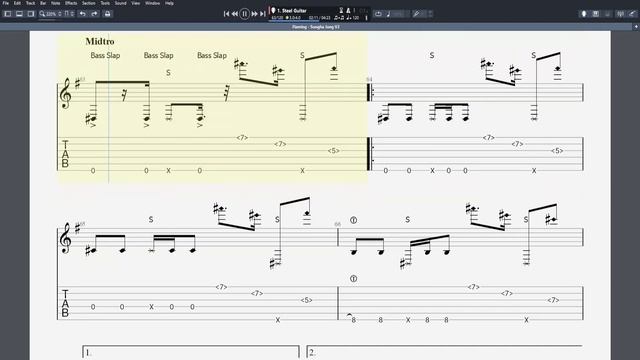640x360 pixels.
Task: Open the Tools menu
Action: pos(105,3)
